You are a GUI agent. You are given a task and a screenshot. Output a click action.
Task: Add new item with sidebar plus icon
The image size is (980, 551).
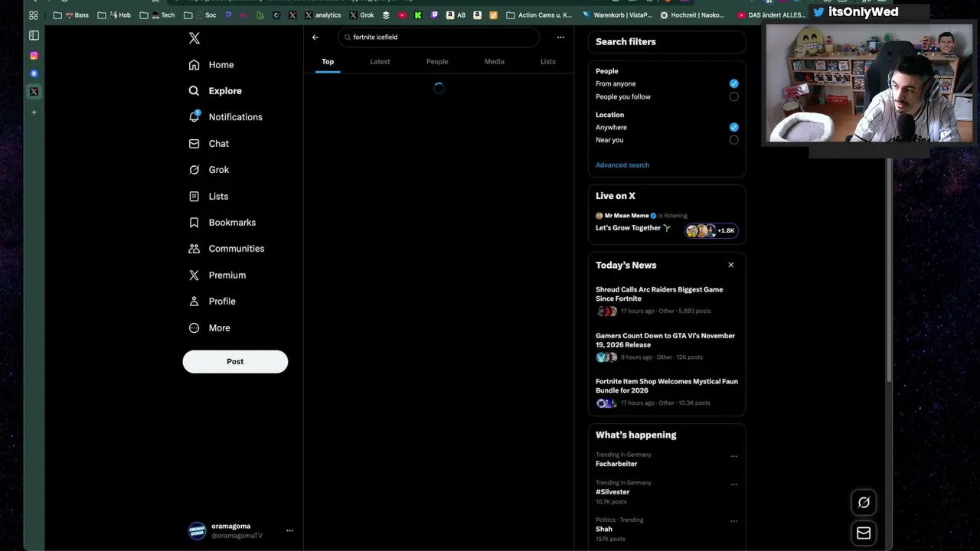[34, 112]
